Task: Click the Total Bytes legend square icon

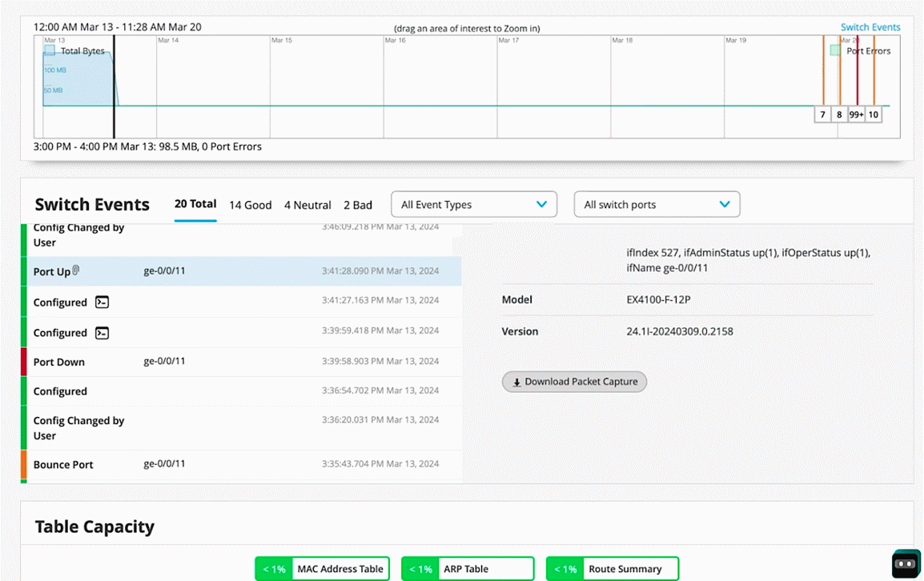Action: 51,50
